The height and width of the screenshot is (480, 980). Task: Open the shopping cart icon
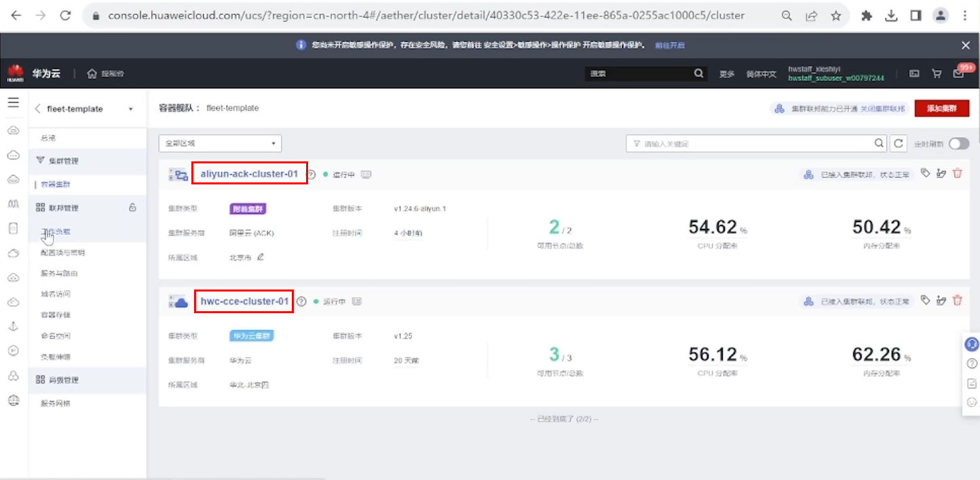coord(937,73)
